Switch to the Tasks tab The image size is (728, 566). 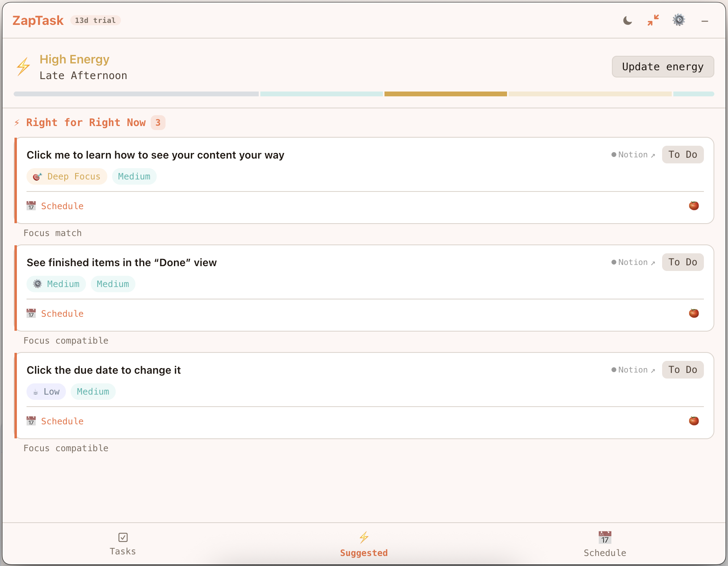(123, 544)
